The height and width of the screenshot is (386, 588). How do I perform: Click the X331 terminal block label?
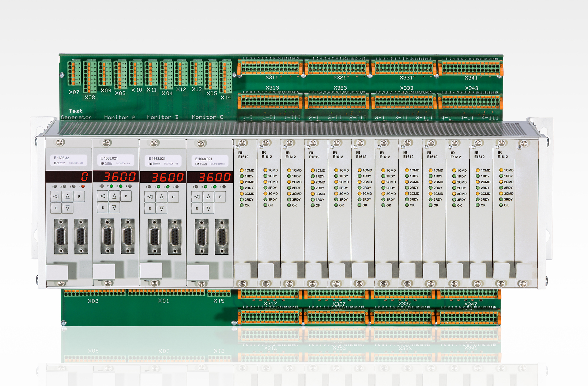pos(406,78)
